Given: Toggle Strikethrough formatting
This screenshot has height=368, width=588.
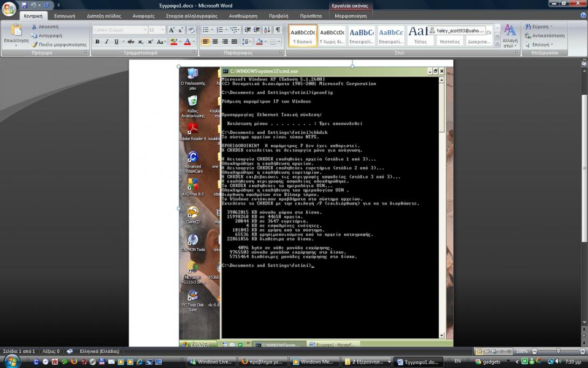Looking at the screenshot, I should pyautogui.click(x=130, y=42).
